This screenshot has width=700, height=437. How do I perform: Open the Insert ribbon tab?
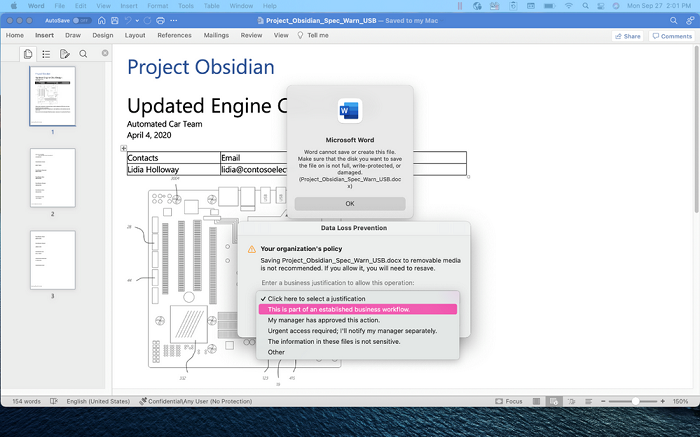[44, 35]
